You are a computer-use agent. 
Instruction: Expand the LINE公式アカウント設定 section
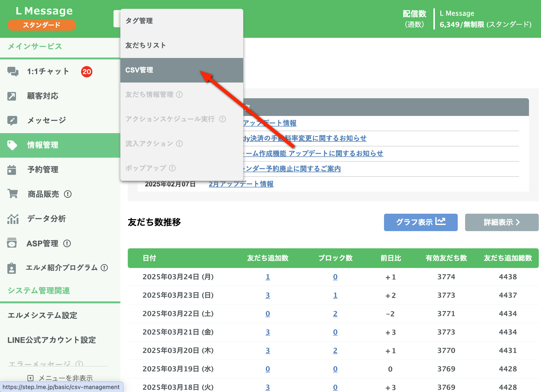pyautogui.click(x=52, y=340)
